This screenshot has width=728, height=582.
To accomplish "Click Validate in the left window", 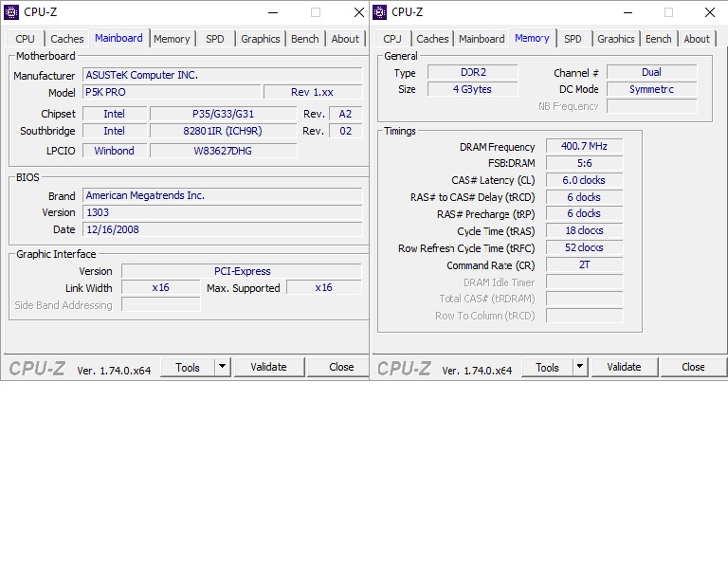I will (269, 367).
